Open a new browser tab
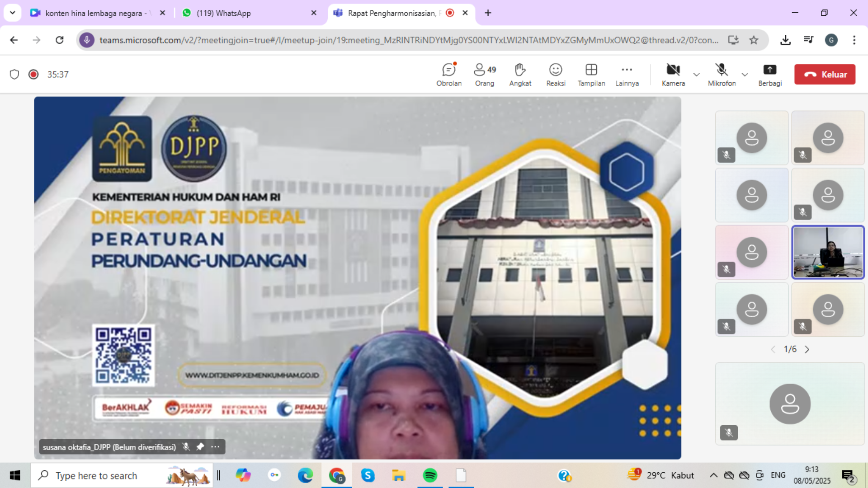Image resolution: width=868 pixels, height=488 pixels. (x=488, y=13)
